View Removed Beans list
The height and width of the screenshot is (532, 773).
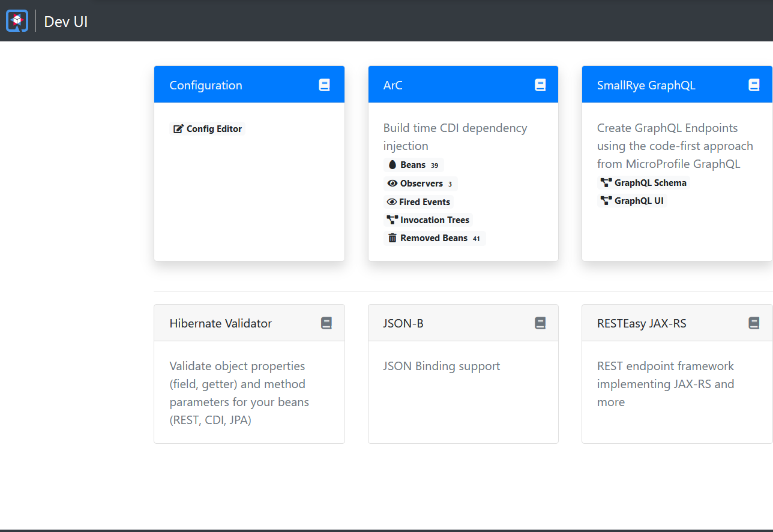click(435, 238)
